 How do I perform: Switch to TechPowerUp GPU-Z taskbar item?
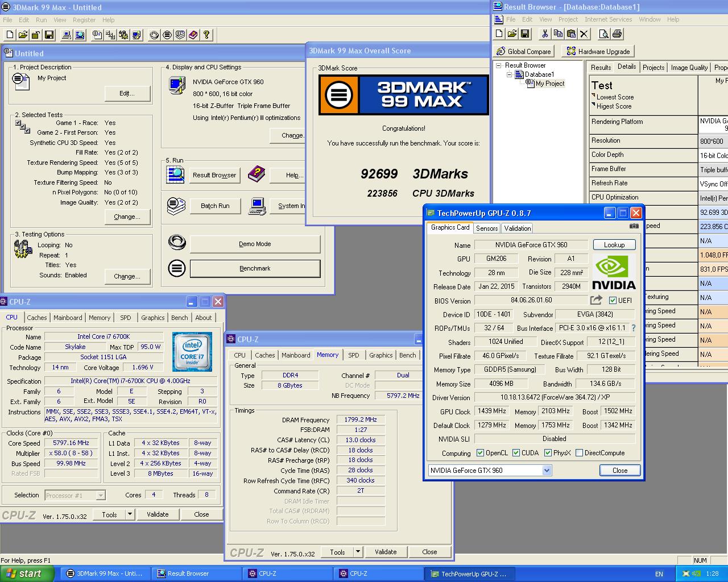pos(469,573)
